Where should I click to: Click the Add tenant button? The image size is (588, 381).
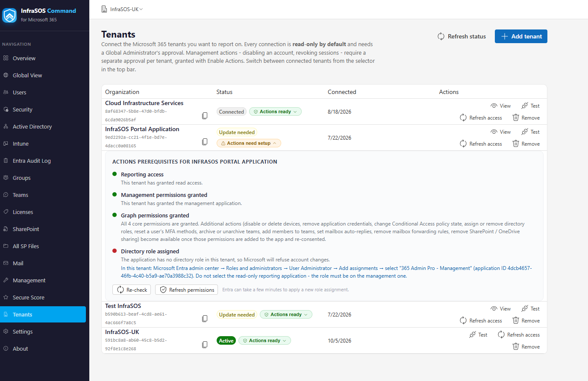[x=521, y=36]
